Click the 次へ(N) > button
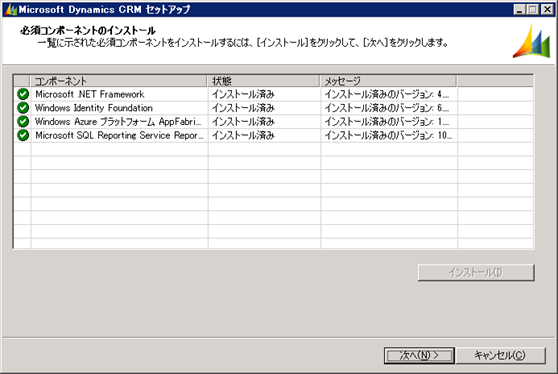The width and height of the screenshot is (558, 374). coord(419,355)
